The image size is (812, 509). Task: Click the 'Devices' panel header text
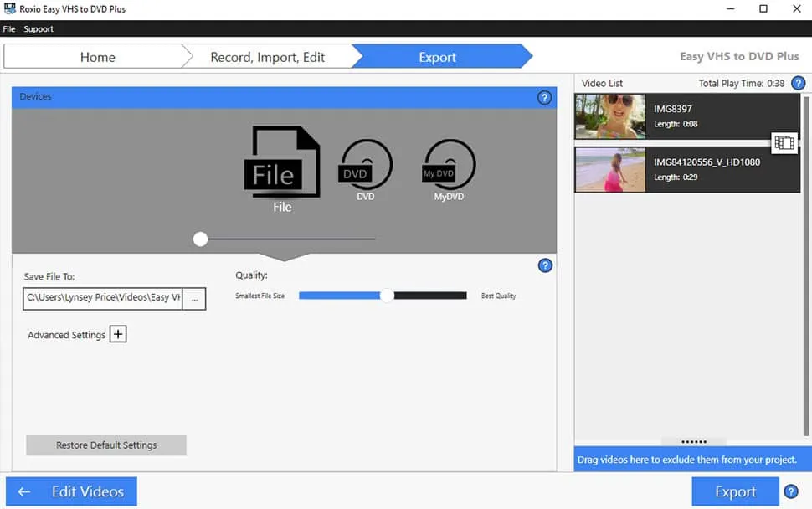pyautogui.click(x=35, y=97)
